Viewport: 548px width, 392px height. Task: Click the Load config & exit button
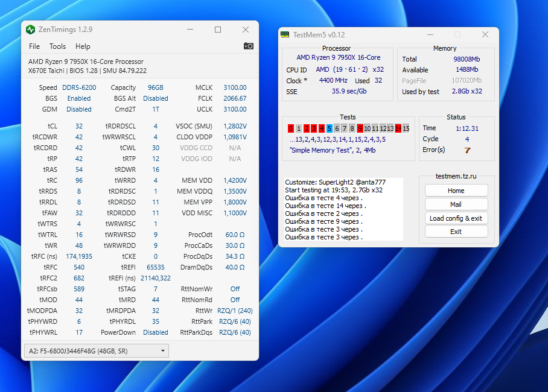pyautogui.click(x=456, y=218)
